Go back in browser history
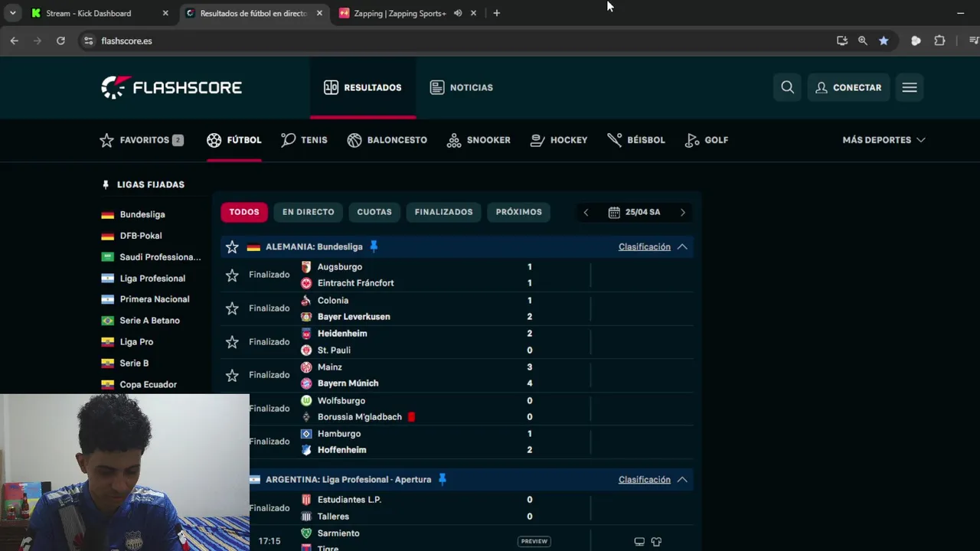This screenshot has height=551, width=980. (14, 41)
